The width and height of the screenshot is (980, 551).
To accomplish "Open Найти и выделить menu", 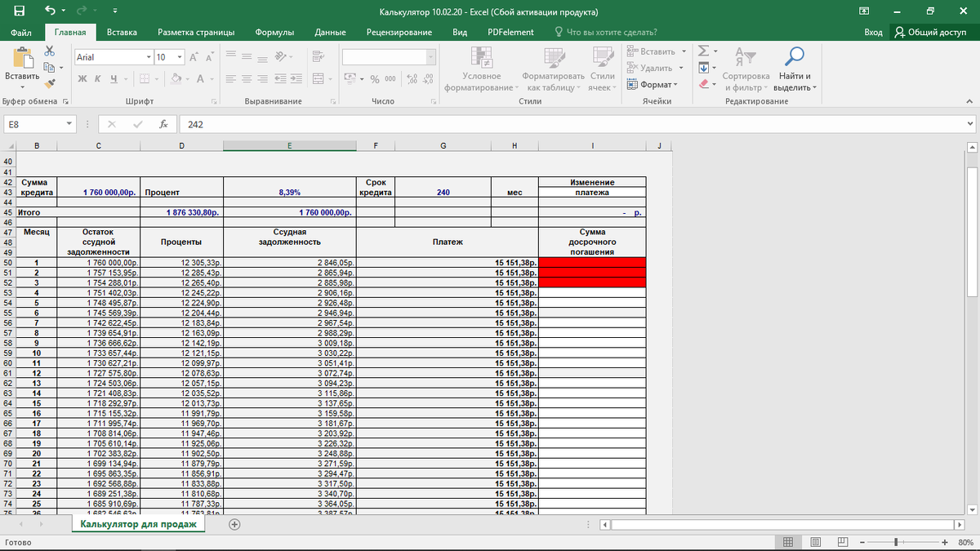I will tap(795, 69).
